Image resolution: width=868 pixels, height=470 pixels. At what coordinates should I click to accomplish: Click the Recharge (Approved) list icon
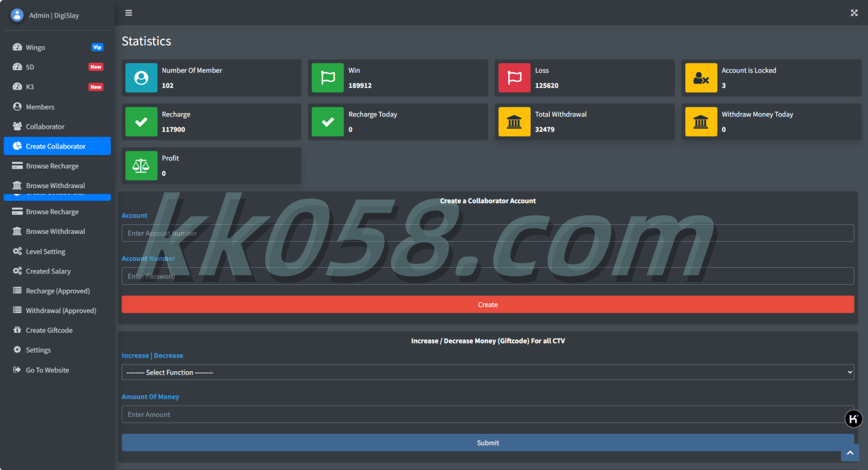point(18,291)
